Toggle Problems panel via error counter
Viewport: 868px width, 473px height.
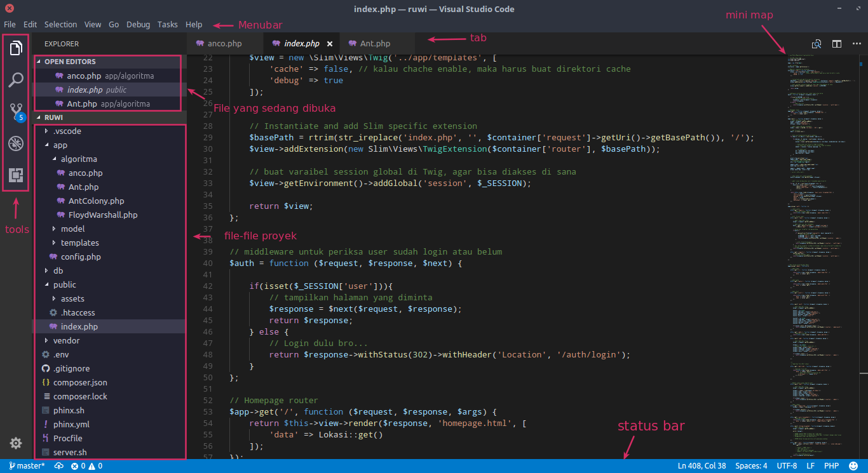77,465
